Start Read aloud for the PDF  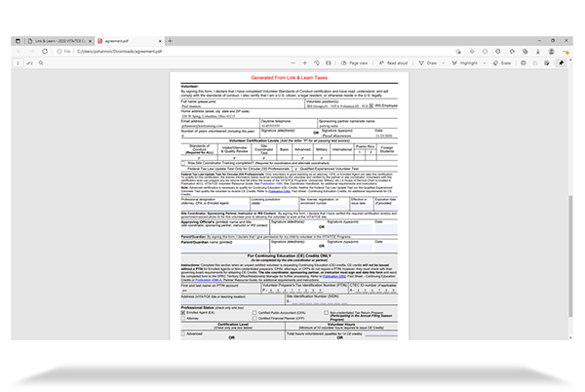pos(393,63)
